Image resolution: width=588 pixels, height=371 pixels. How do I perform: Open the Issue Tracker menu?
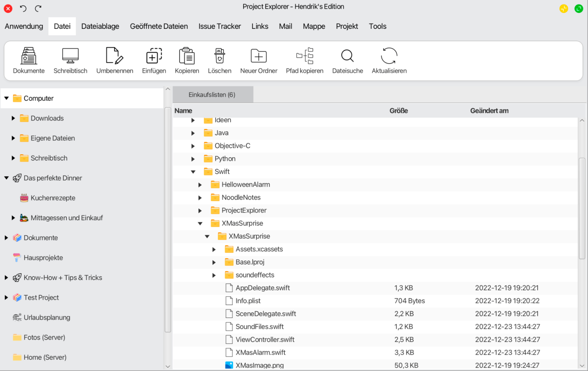(x=220, y=26)
